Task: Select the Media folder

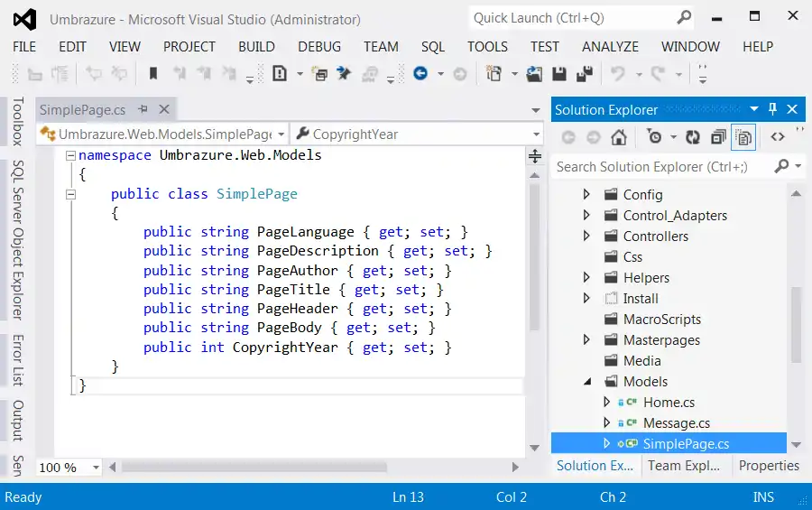Action: [641, 361]
